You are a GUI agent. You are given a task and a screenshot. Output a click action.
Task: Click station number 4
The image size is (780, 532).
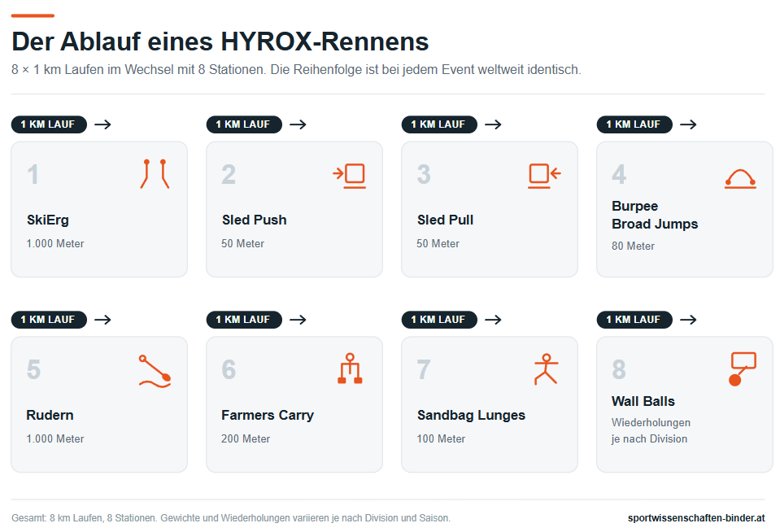pos(619,174)
